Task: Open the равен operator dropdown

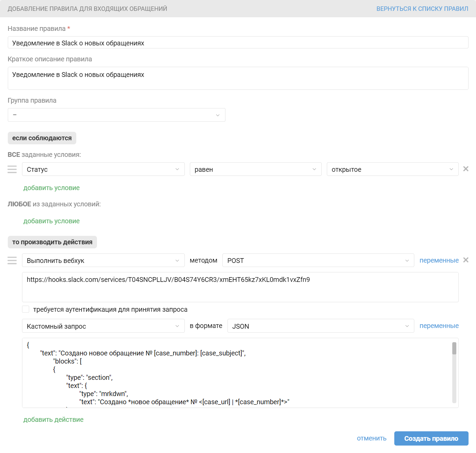Action: [x=256, y=169]
